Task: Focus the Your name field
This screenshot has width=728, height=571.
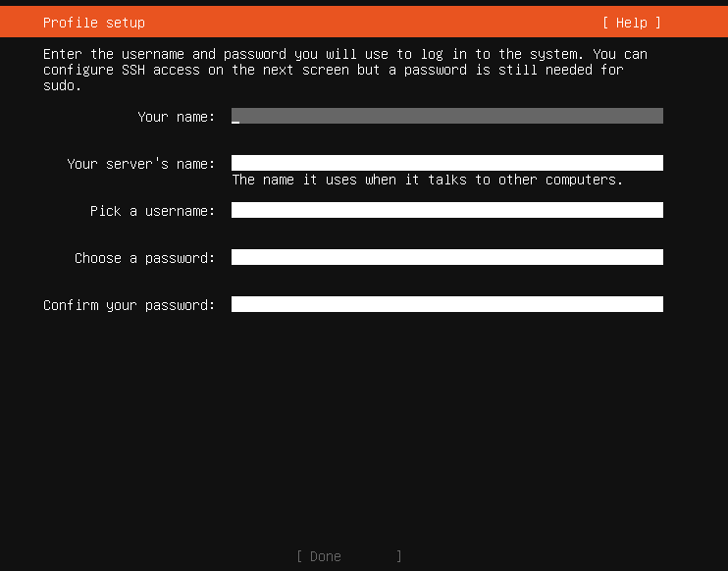Action: click(447, 116)
